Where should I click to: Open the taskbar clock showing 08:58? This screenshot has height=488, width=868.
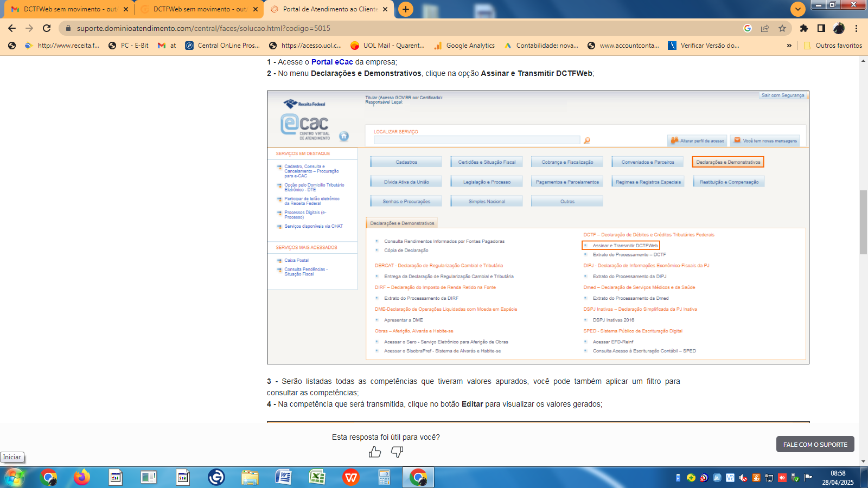click(838, 478)
